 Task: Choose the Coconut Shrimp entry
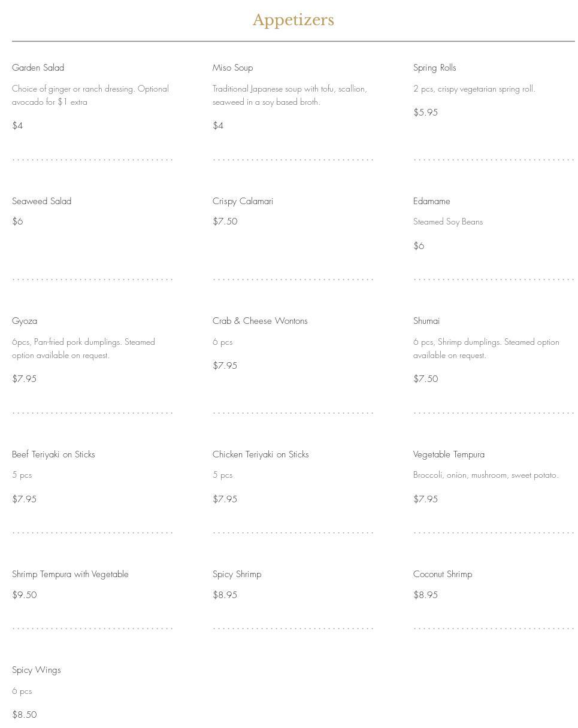click(x=442, y=574)
